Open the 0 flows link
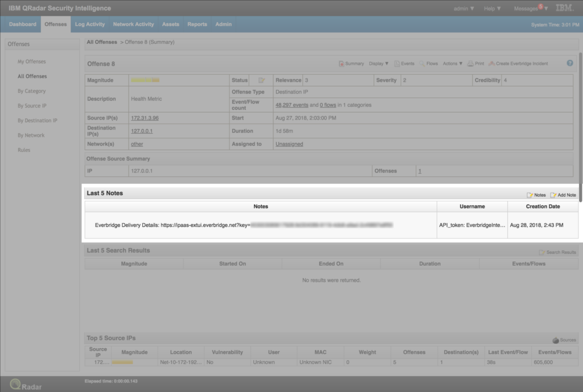 (328, 105)
